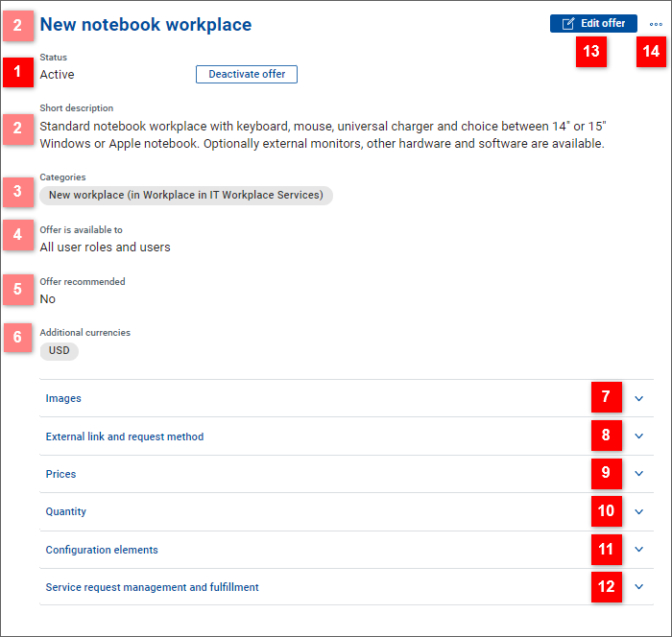Click the red marker numbered 14

tap(651, 52)
